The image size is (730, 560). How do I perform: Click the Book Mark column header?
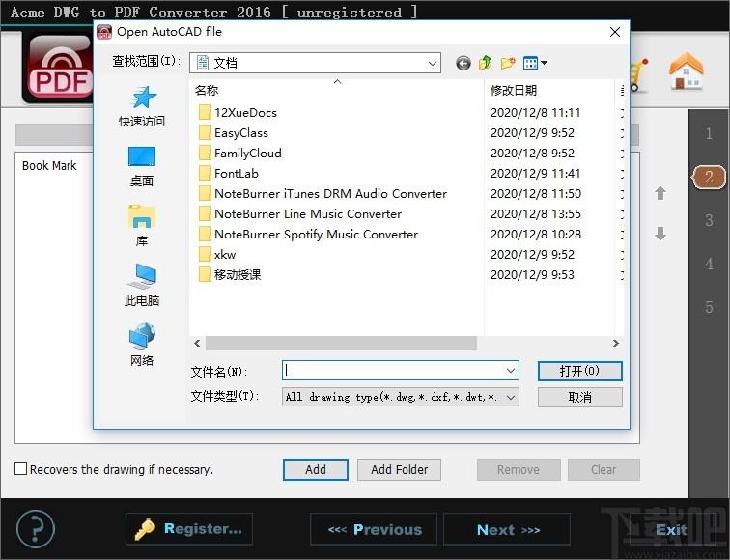49,166
